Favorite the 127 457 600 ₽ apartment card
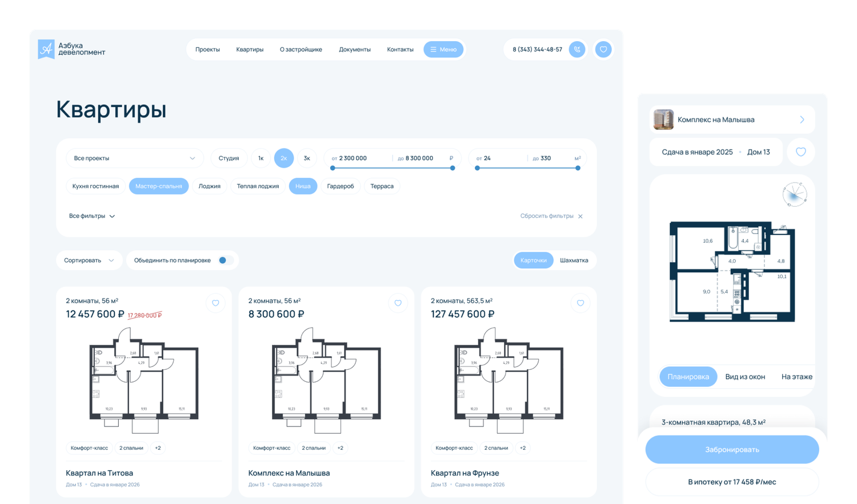Screen dimensions: 857x504 580,303
